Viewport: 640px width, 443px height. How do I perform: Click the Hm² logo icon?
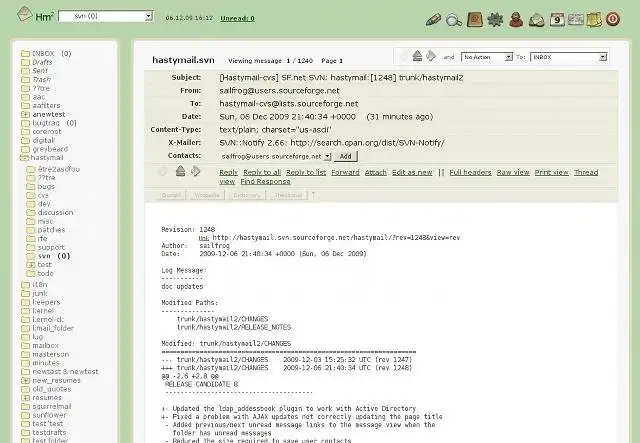click(x=24, y=15)
